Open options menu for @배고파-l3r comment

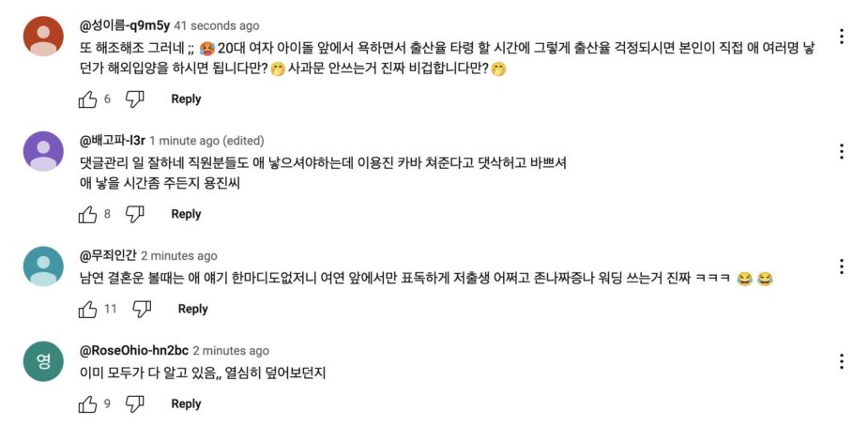pos(842,151)
